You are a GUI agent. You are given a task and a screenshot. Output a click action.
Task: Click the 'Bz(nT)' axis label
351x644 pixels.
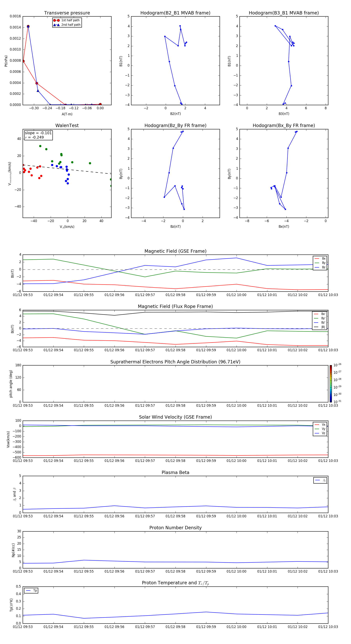click(175, 227)
